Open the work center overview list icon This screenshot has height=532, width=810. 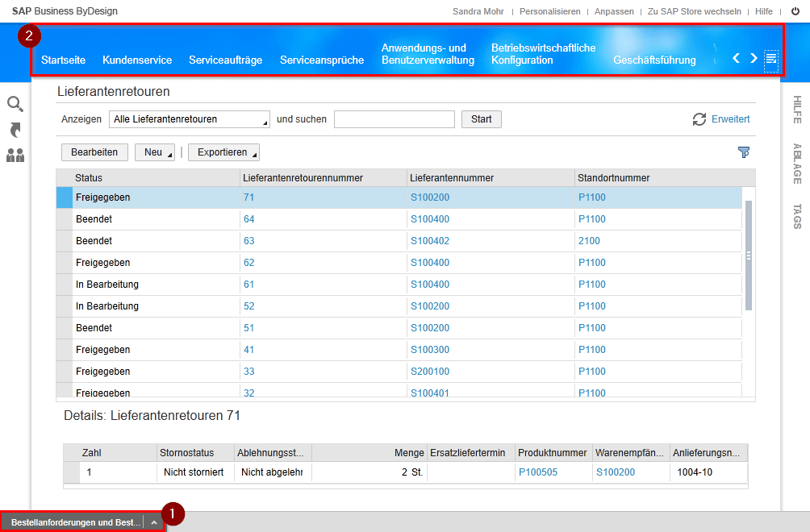tap(770, 58)
